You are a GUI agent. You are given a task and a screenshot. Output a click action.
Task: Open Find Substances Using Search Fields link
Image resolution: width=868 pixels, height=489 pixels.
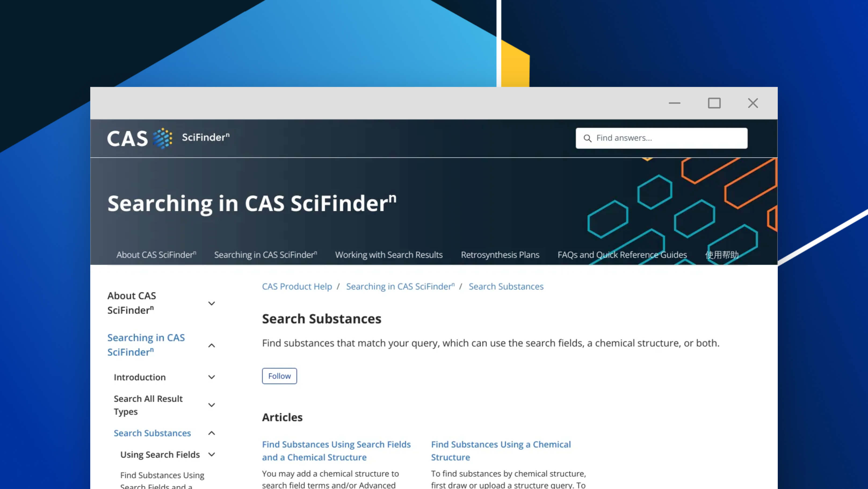(x=336, y=450)
